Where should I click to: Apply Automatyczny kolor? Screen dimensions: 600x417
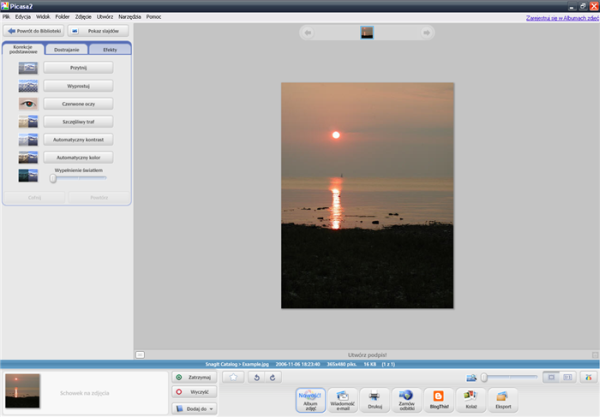78,157
